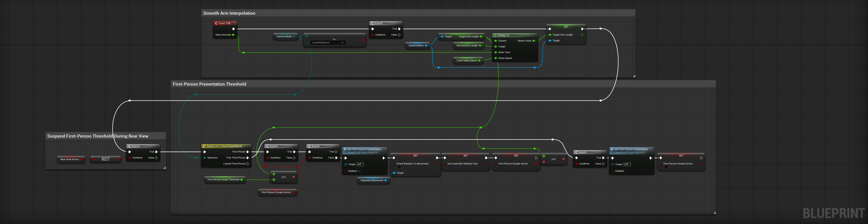Screen dimensions: 868x224
Task: Click the First Person Visual Threshold output pin
Action: pyautogui.click(x=242, y=180)
